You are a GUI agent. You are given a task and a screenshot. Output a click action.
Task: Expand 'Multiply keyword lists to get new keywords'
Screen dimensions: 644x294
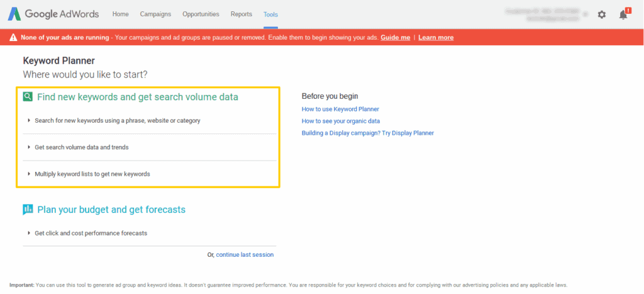point(92,174)
